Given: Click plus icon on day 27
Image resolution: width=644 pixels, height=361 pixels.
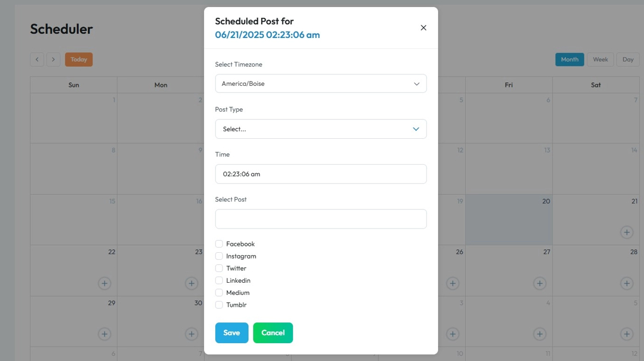Looking at the screenshot, I should [539, 283].
